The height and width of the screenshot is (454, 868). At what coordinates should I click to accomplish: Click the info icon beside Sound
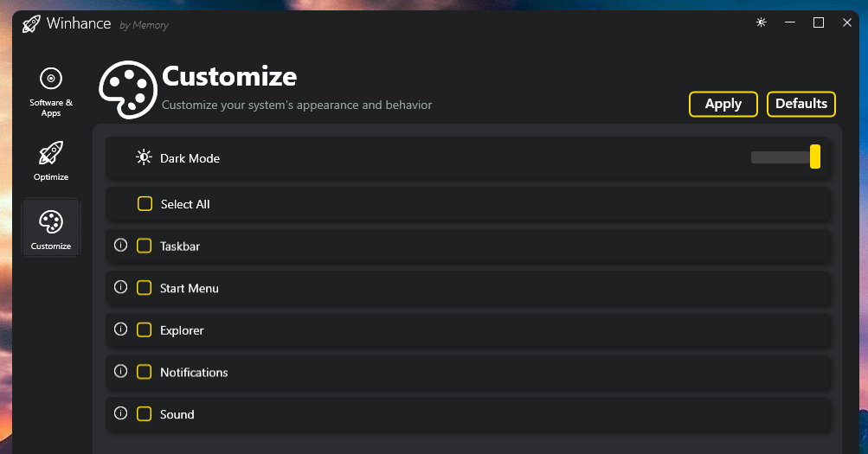coord(121,413)
